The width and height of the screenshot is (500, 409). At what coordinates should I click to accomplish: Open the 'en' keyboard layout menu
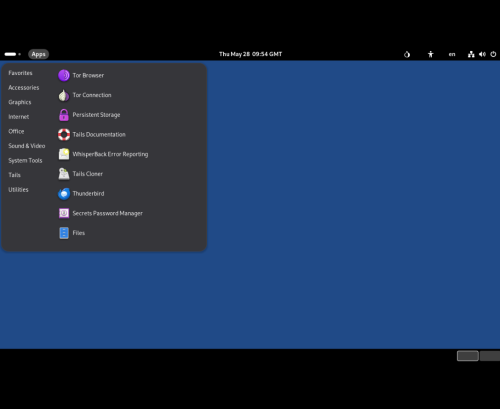[452, 54]
